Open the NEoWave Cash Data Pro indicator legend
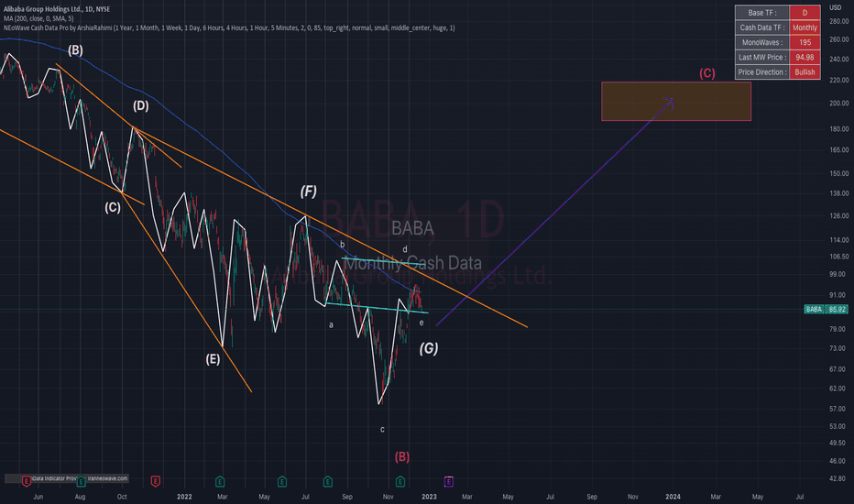This screenshot has width=854, height=504. click(229, 27)
